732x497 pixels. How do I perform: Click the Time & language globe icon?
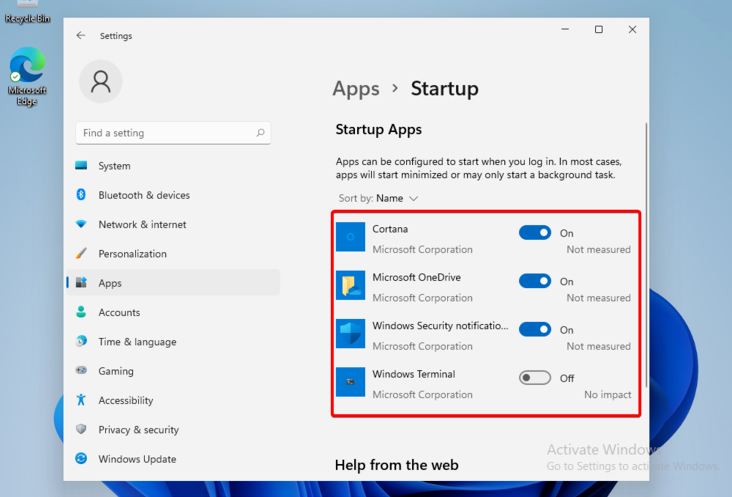coord(81,341)
